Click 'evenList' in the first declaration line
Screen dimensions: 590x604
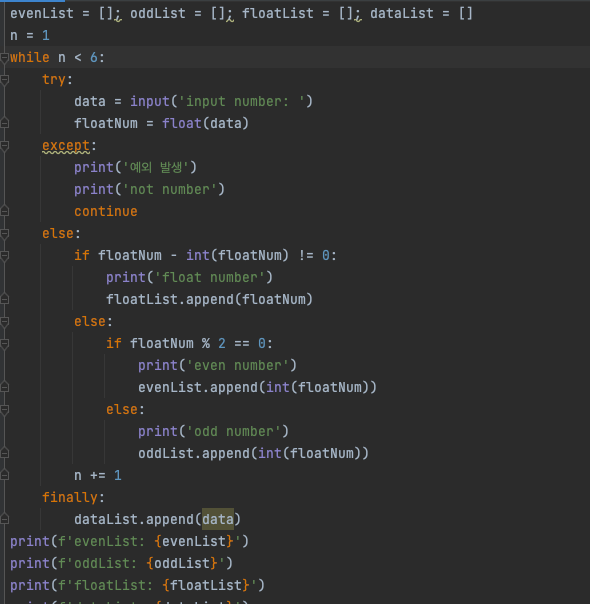click(42, 14)
